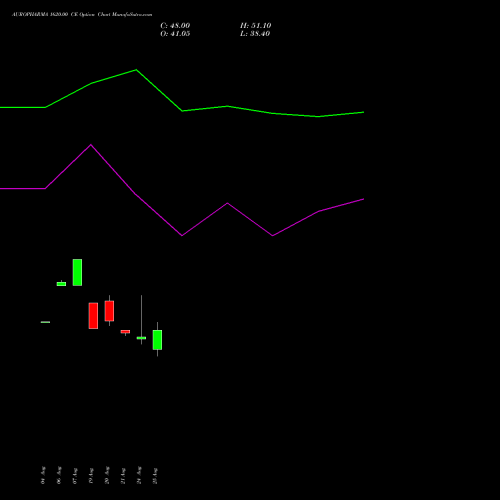Click the open price value O: 41.05

pos(175,34)
